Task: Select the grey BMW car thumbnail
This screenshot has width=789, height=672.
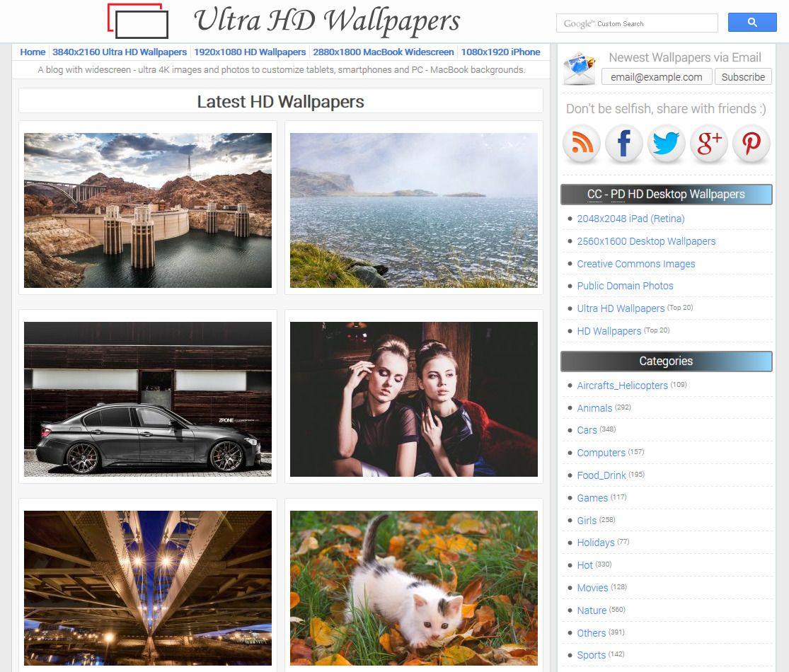Action: [148, 399]
